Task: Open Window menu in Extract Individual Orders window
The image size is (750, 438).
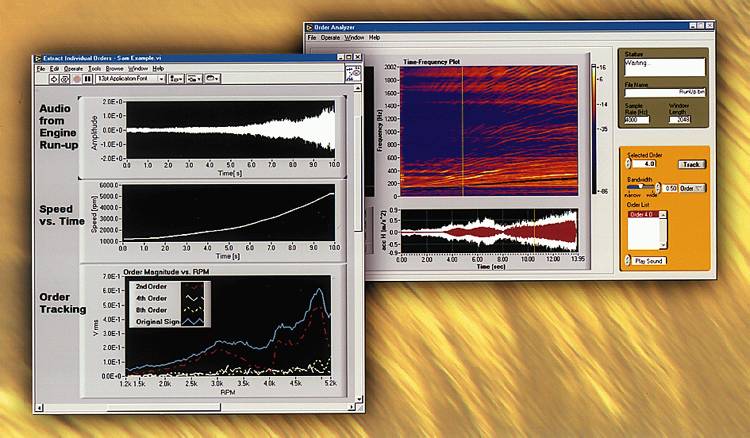Action: [138, 69]
